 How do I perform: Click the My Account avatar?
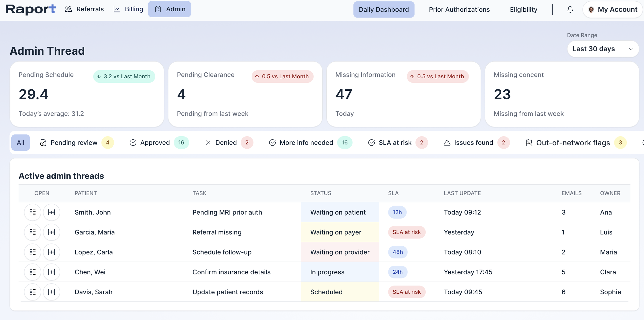(x=591, y=10)
